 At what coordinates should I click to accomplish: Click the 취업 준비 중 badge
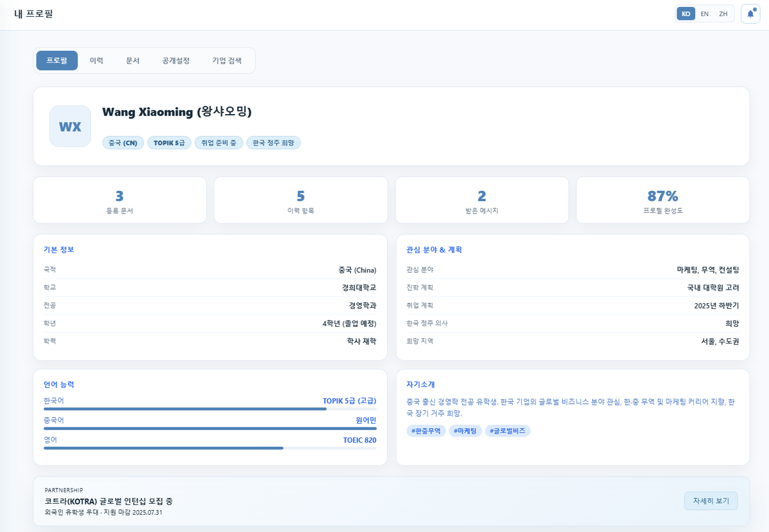coord(219,143)
